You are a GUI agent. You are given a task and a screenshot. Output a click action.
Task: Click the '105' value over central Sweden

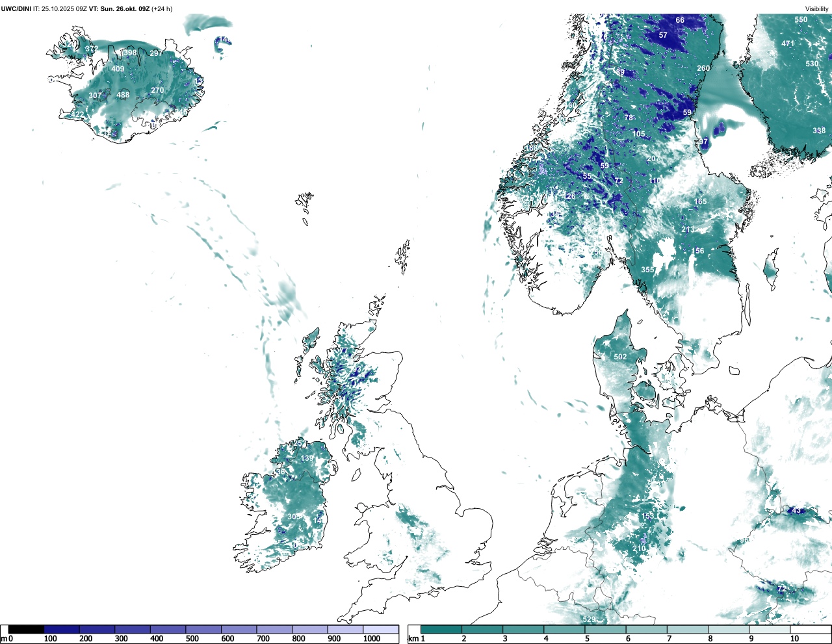[x=639, y=134]
